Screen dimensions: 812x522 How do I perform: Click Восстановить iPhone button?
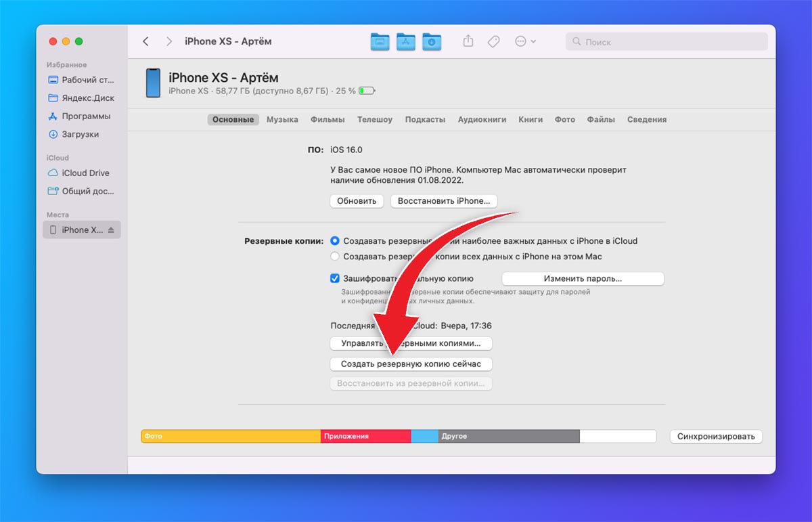pyautogui.click(x=444, y=201)
